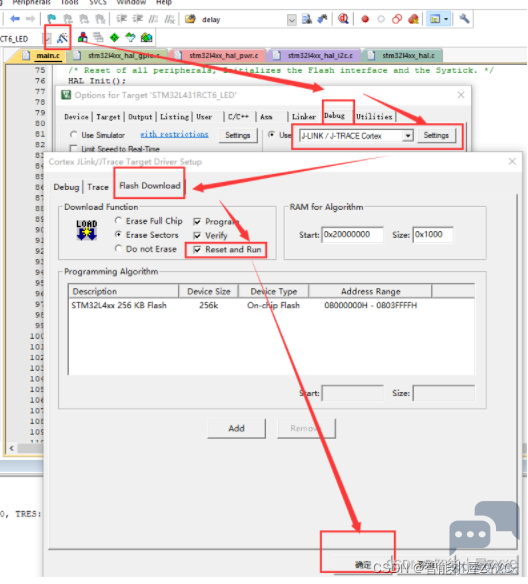Image resolution: width=528 pixels, height=584 pixels.
Task: Open the pack installer icon
Action: point(146,37)
